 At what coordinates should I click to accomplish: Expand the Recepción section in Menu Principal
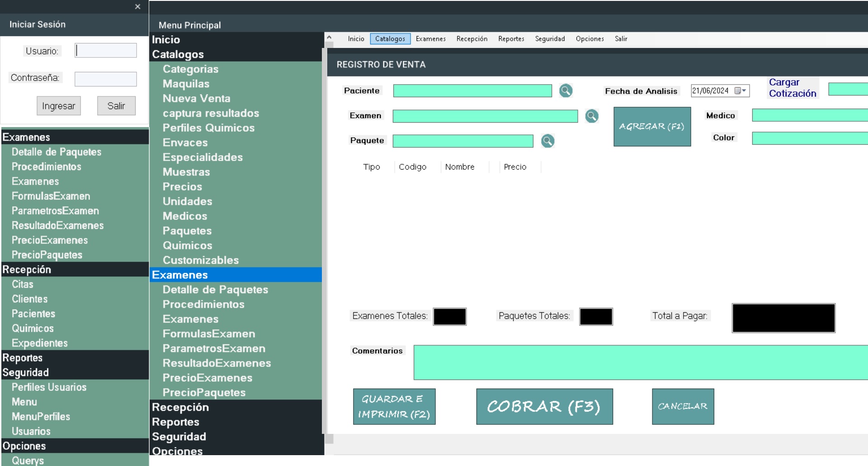point(180,407)
